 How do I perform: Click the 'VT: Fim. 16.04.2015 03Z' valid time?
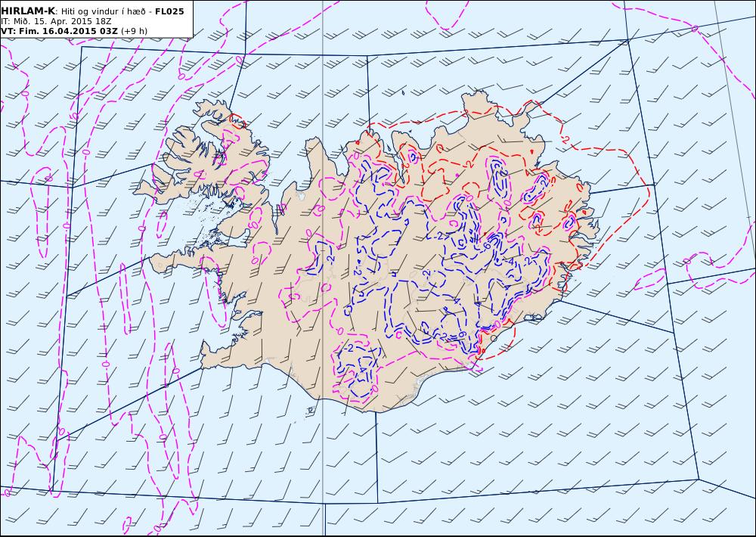59,31
